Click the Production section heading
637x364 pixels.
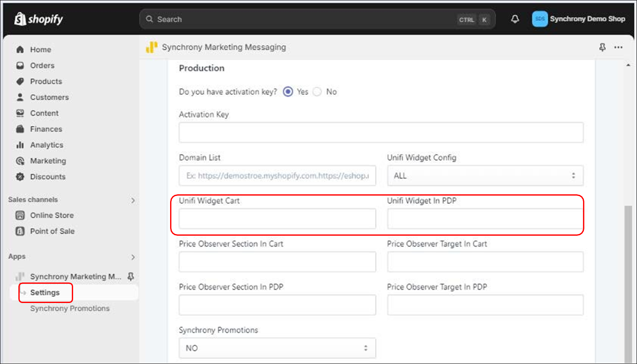(201, 68)
